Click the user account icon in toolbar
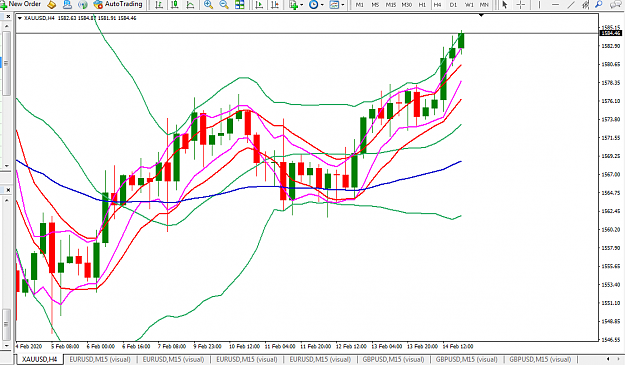Image resolution: width=625 pixels, height=365 pixels. (67, 5)
